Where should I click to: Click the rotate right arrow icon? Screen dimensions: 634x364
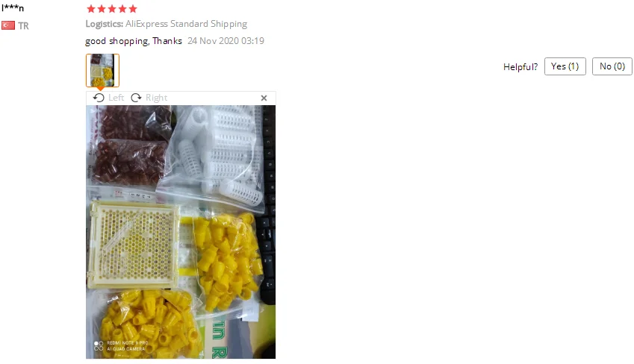pyautogui.click(x=136, y=98)
